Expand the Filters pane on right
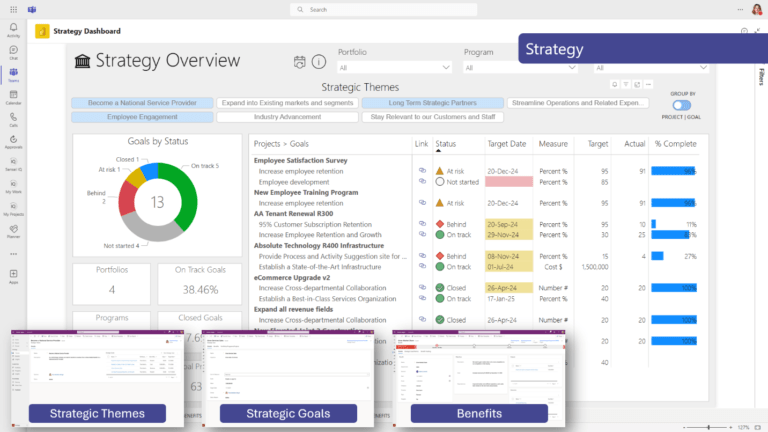 (761, 76)
